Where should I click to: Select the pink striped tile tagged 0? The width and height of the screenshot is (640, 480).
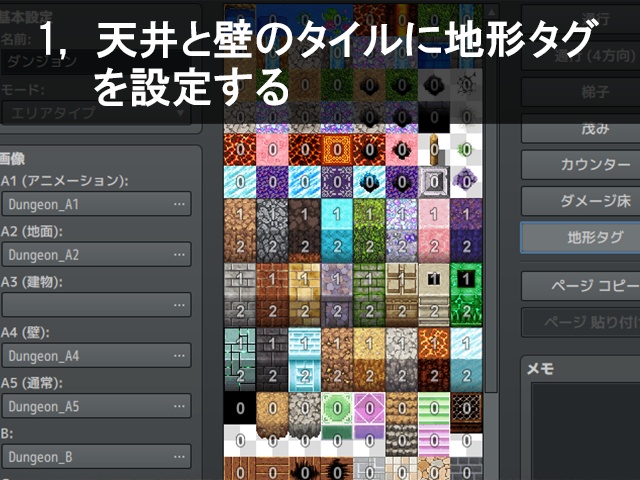(x=434, y=440)
